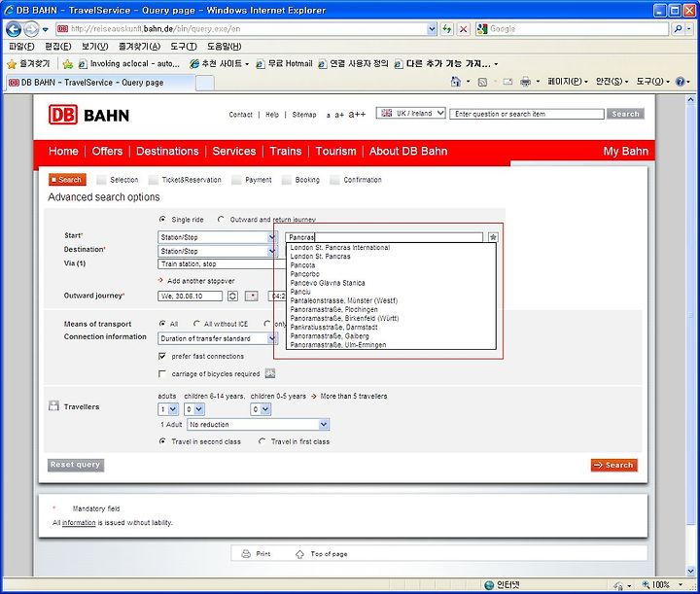Screen dimensions: 700x594
Task: Select Travel in first class radio
Action: tap(262, 441)
